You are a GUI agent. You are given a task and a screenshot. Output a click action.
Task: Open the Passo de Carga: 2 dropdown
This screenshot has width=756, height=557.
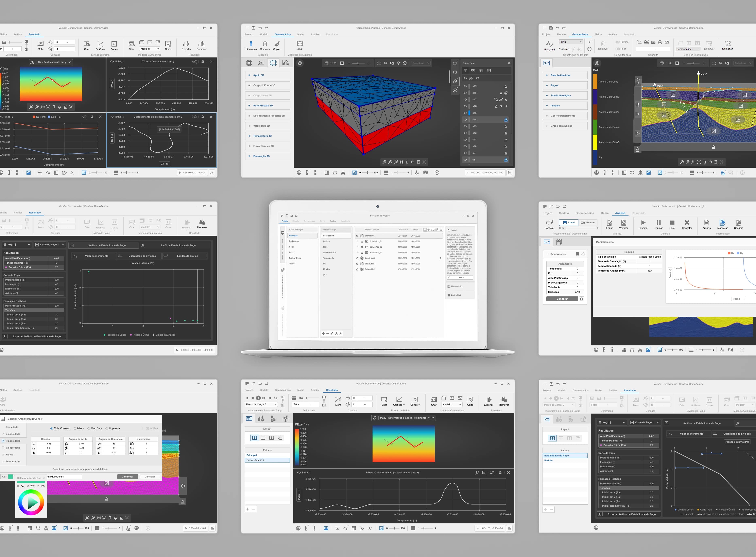[x=261, y=404]
